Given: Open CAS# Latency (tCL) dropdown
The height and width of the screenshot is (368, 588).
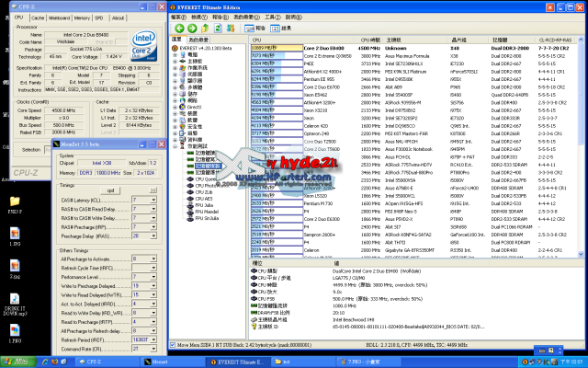Looking at the screenshot, I should tap(153, 201).
